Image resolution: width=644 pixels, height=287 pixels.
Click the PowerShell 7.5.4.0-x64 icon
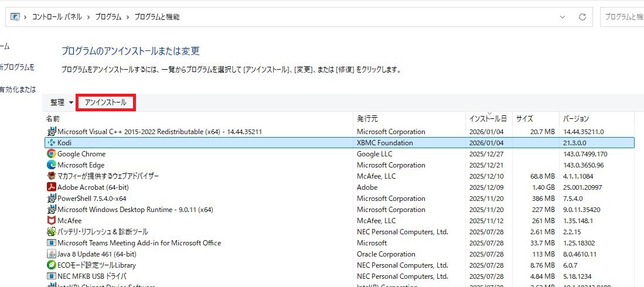[52, 199]
